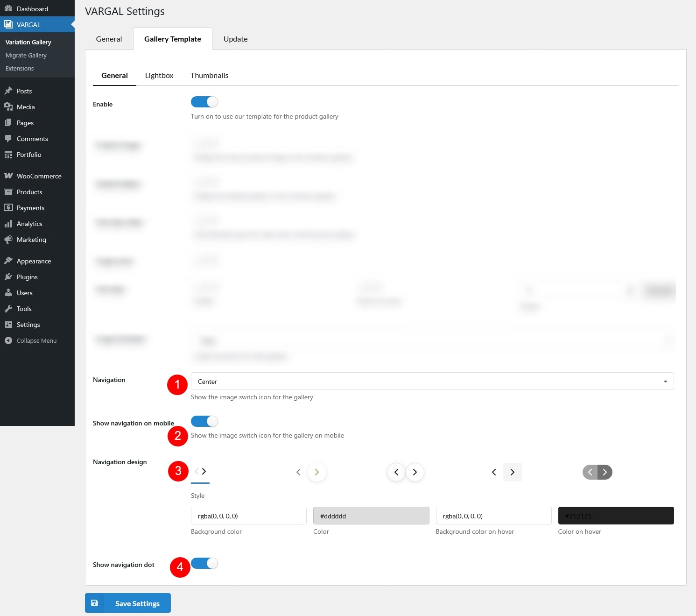Click the Save Settings button
The image size is (696, 616).
coord(128,603)
